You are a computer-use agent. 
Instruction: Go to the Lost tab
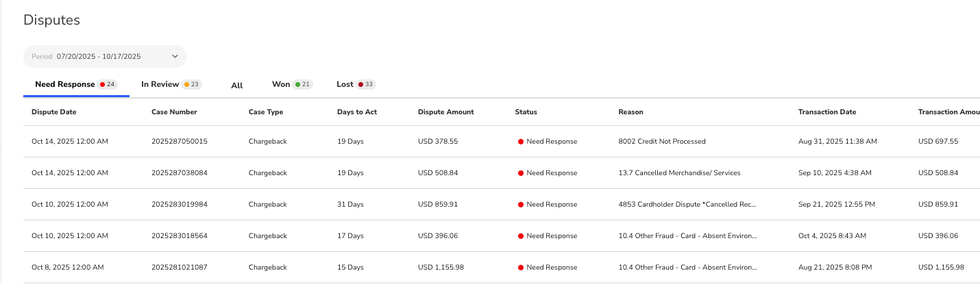click(x=345, y=84)
